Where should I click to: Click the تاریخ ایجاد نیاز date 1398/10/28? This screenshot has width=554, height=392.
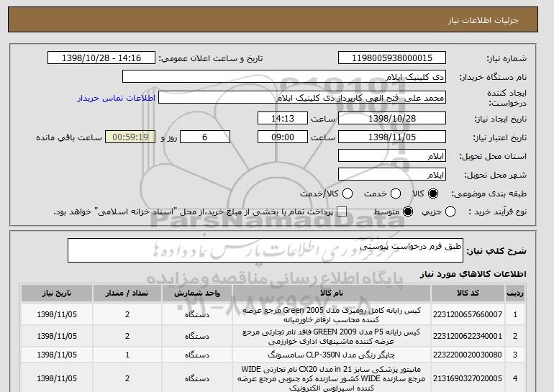(x=392, y=118)
